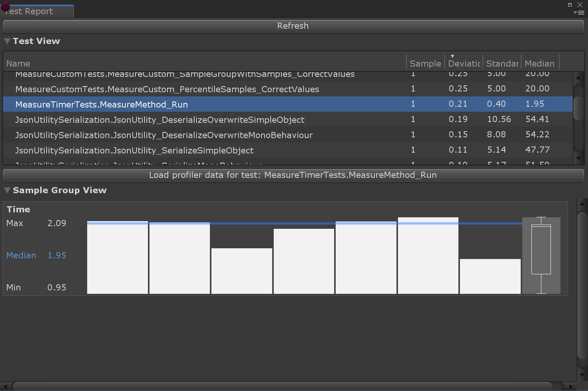
Task: Click the Test View list scroll down arrow
Action: pos(578,159)
